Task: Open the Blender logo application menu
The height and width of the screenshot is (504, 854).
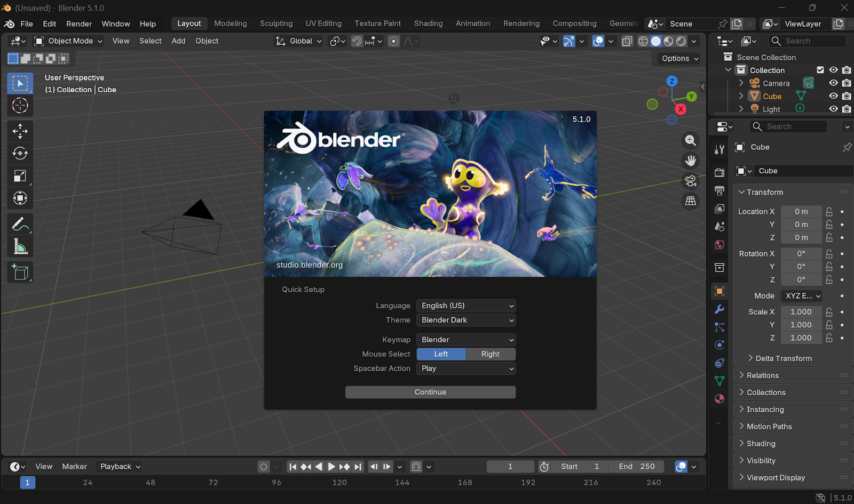Action: tap(10, 24)
